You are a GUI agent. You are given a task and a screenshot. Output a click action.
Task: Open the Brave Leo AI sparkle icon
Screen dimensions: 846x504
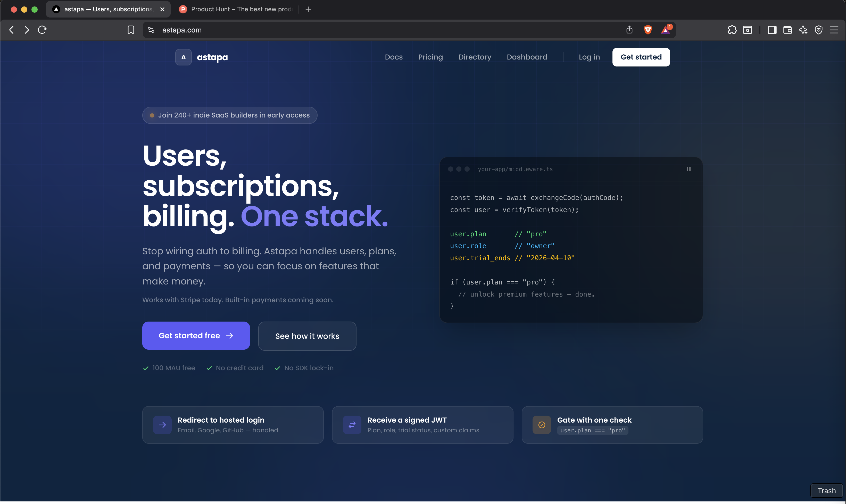coord(803,30)
